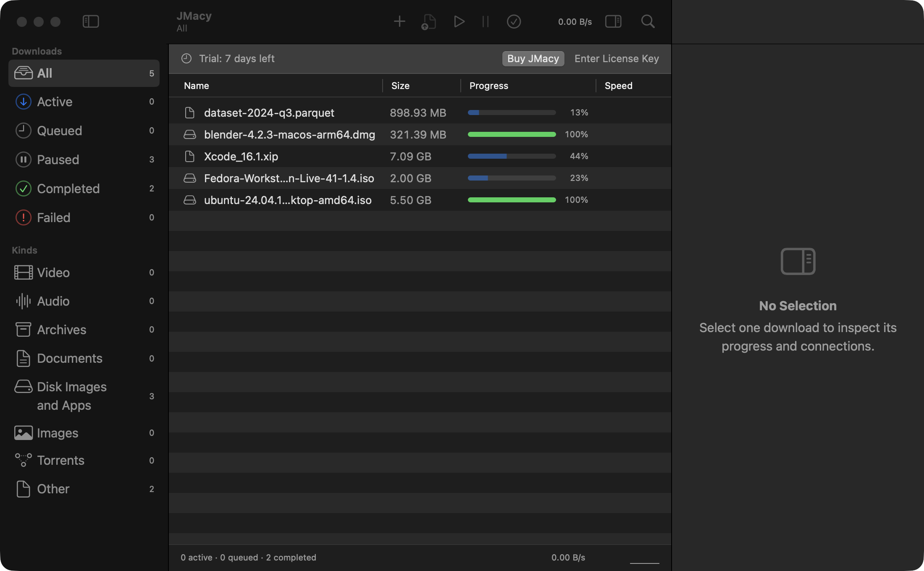This screenshot has height=571, width=924.
Task: Click the 0.00 B/s speed indicator in toolbar
Action: coord(575,22)
